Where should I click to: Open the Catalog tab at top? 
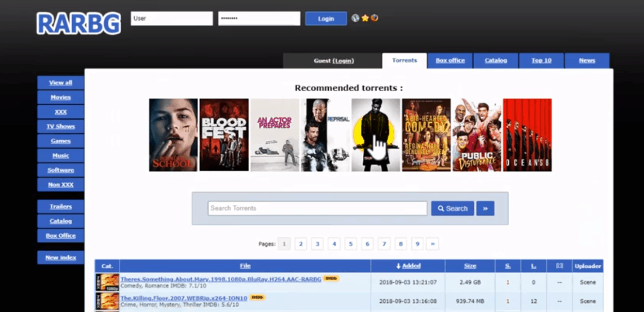[496, 61]
